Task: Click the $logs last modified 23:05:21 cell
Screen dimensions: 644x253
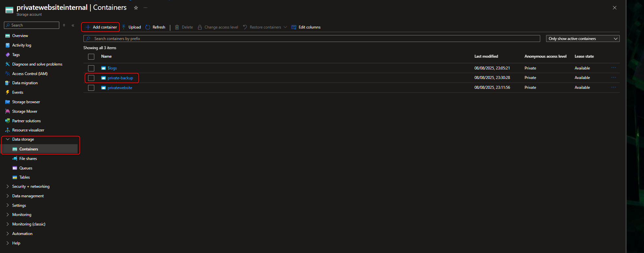Action: coord(492,68)
